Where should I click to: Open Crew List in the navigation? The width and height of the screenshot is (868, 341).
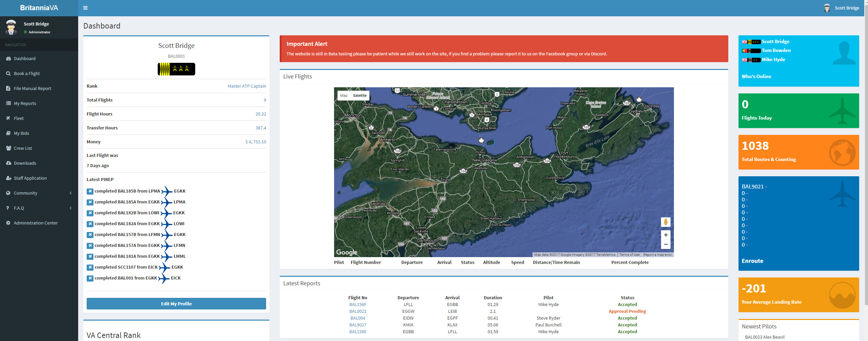pos(23,148)
